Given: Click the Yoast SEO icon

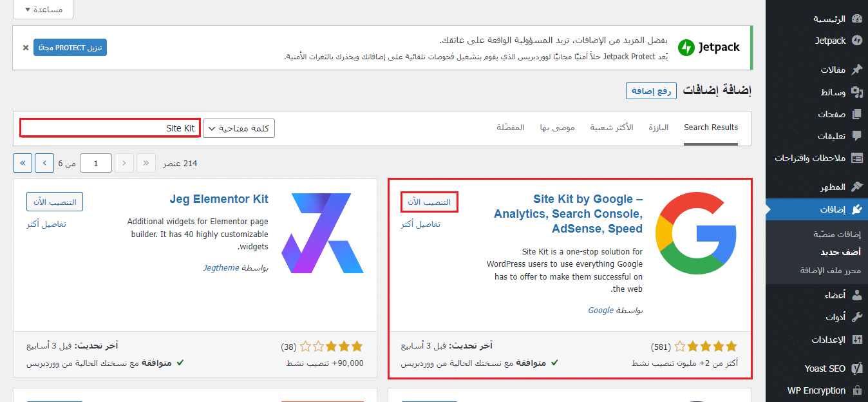Looking at the screenshot, I should click(x=856, y=368).
